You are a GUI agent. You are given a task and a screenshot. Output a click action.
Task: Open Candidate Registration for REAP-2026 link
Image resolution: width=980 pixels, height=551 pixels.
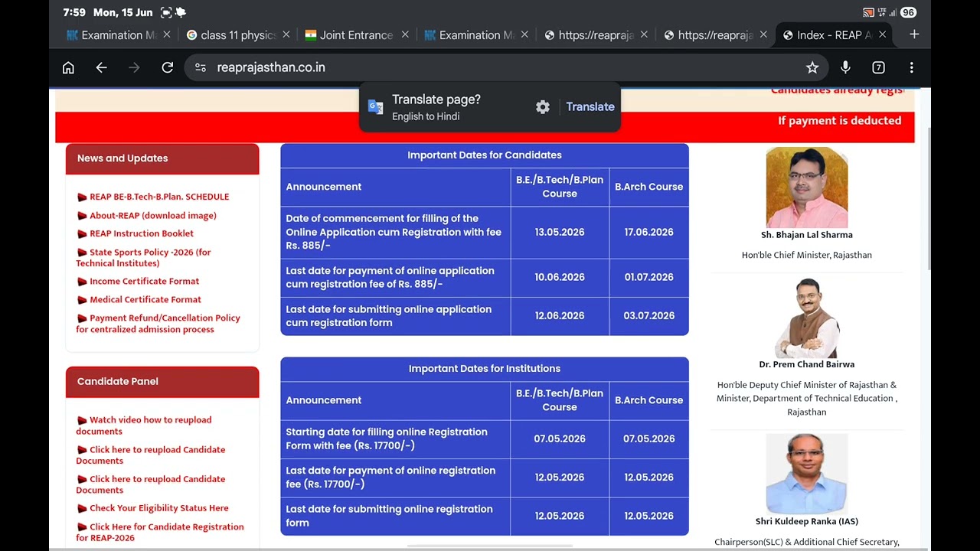(160, 532)
